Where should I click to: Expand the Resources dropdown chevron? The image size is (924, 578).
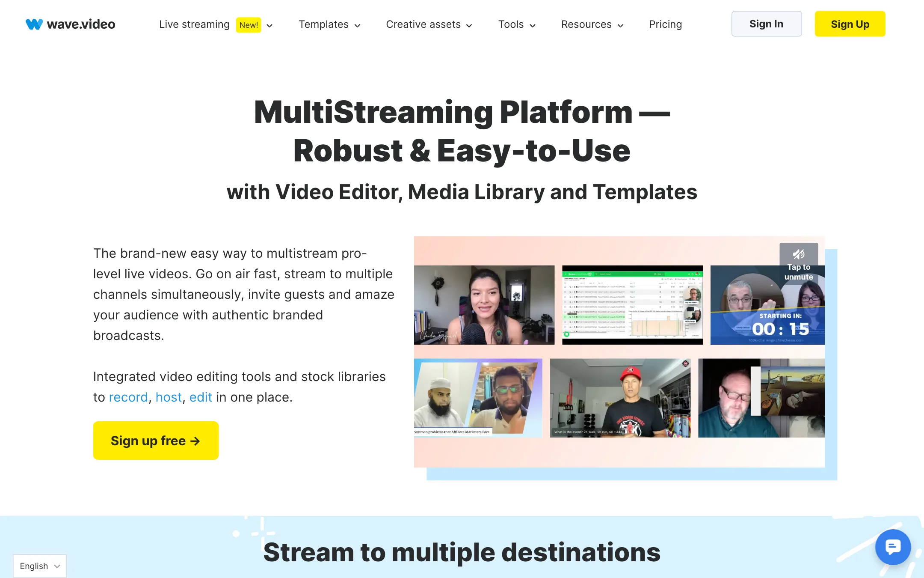(621, 25)
